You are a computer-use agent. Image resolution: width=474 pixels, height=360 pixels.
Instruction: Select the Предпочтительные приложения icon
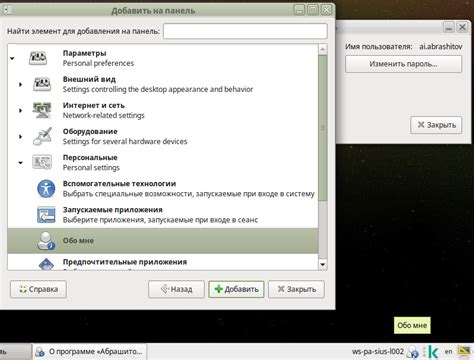pos(46,264)
